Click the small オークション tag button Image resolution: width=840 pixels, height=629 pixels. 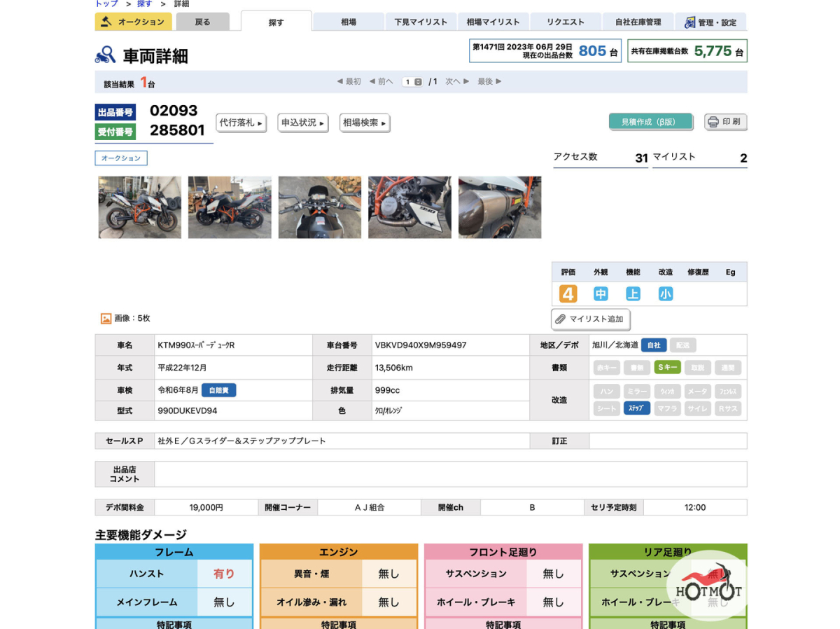[x=121, y=158]
